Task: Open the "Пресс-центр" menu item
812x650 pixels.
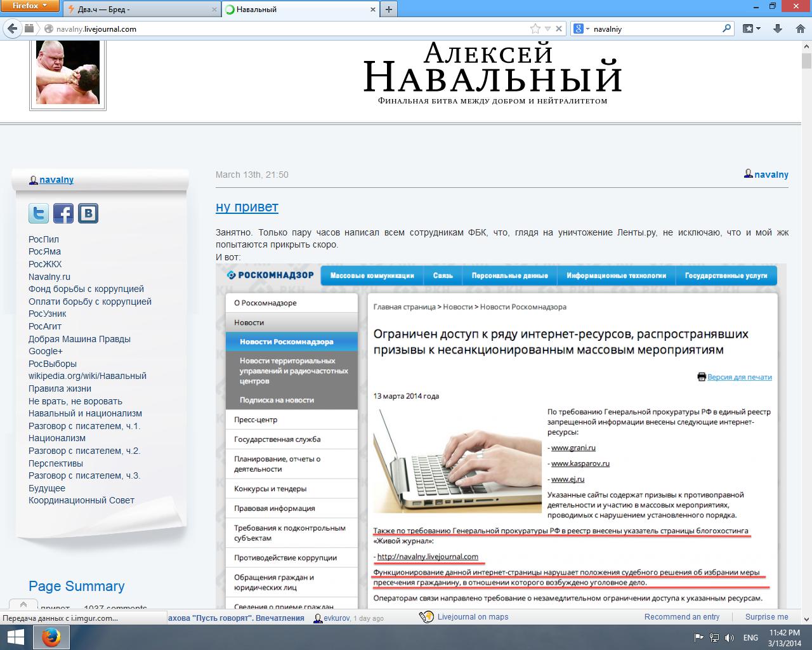Action: coord(292,420)
